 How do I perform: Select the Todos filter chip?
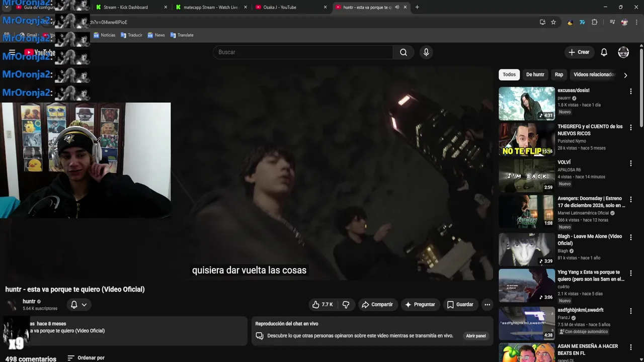[509, 74]
